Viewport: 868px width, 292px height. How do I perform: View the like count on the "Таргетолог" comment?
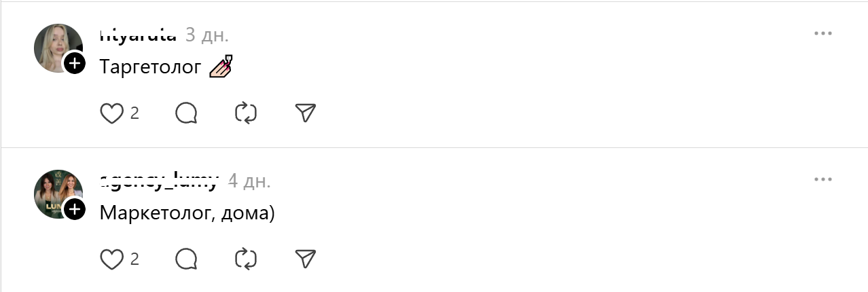point(134,113)
